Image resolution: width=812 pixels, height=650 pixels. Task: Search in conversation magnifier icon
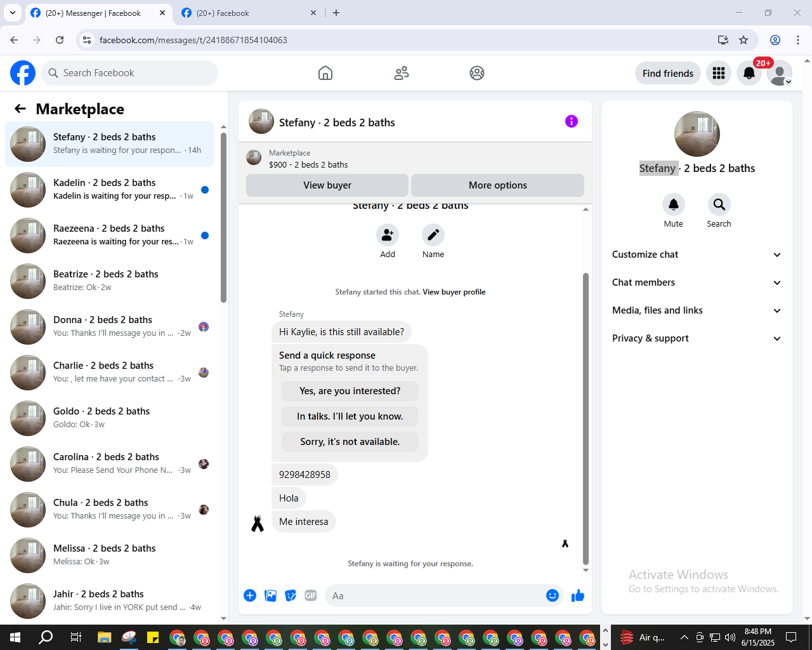pyautogui.click(x=719, y=204)
